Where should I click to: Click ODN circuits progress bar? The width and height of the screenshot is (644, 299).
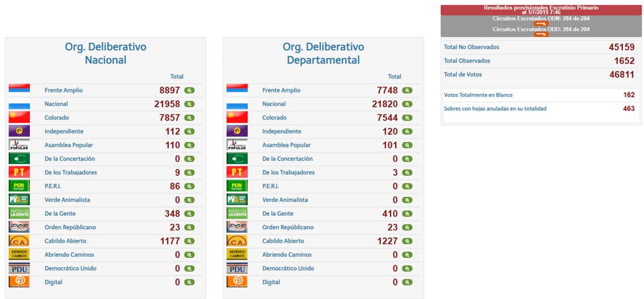click(541, 23)
